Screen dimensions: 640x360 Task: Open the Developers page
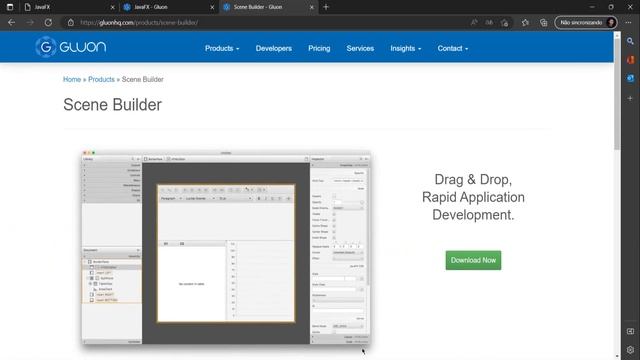[273, 48]
